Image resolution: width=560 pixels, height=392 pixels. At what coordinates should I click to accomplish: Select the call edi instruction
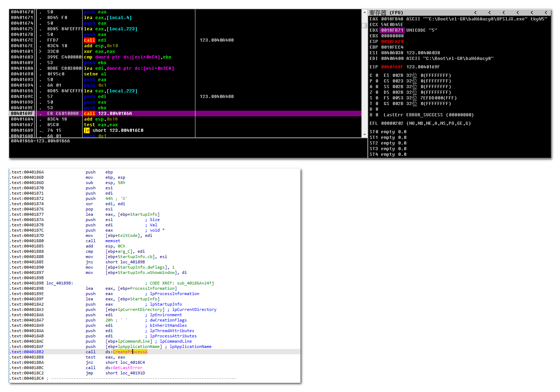(95, 40)
